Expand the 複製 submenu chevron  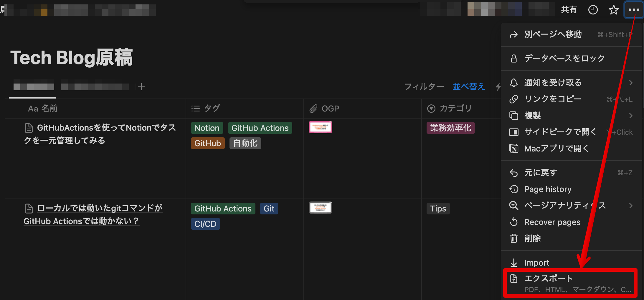coord(630,116)
